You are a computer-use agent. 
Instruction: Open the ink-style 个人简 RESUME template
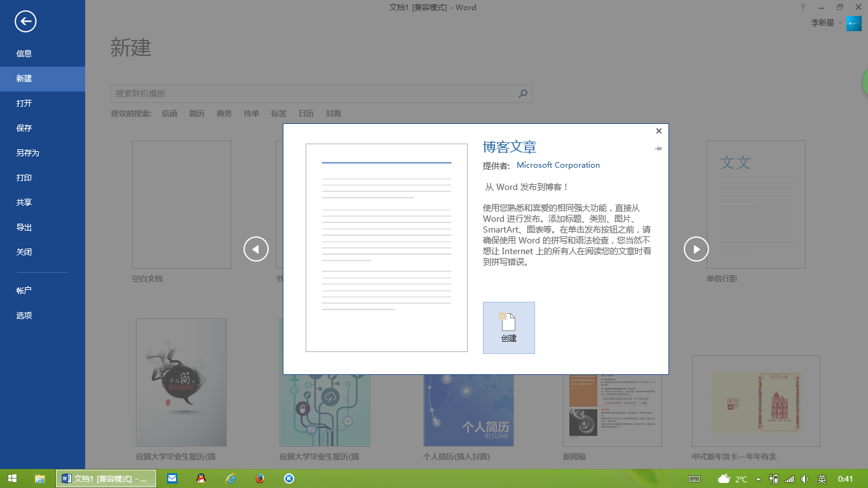182,383
